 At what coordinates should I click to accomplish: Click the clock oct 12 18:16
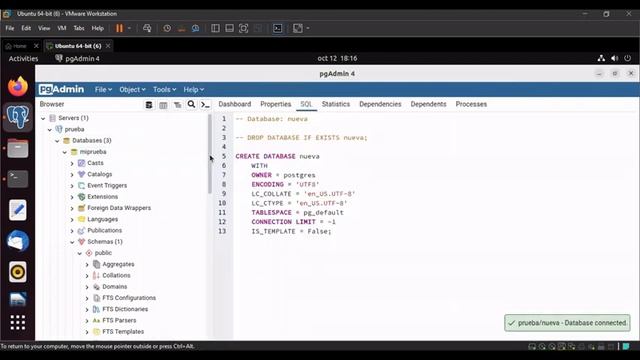coord(337,58)
